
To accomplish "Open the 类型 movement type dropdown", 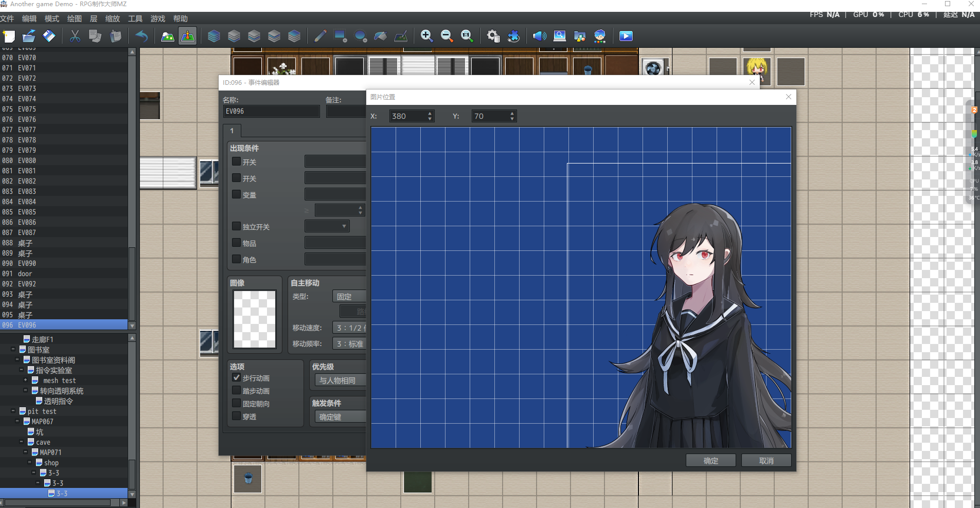I will [349, 296].
